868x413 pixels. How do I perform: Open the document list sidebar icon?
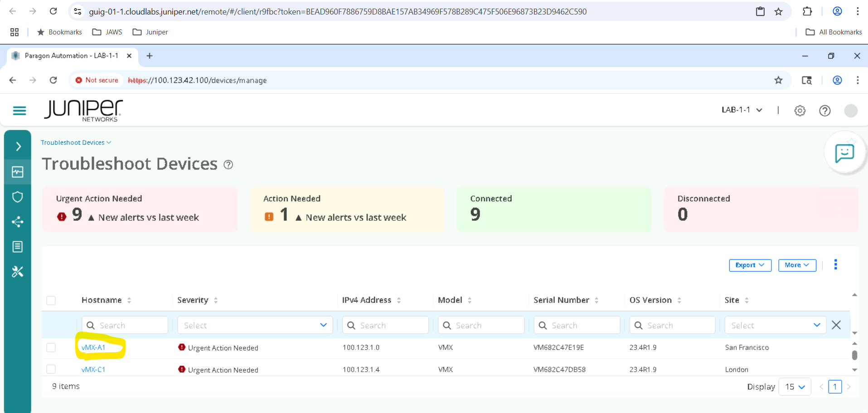pos(18,247)
